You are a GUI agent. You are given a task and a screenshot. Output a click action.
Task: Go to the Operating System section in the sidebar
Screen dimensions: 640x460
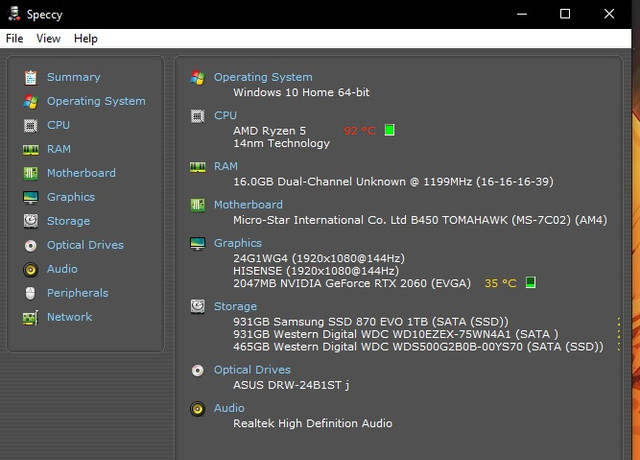click(x=96, y=101)
